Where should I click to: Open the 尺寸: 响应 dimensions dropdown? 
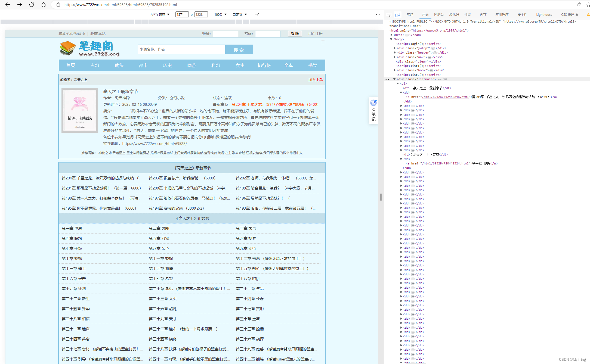coord(160,15)
